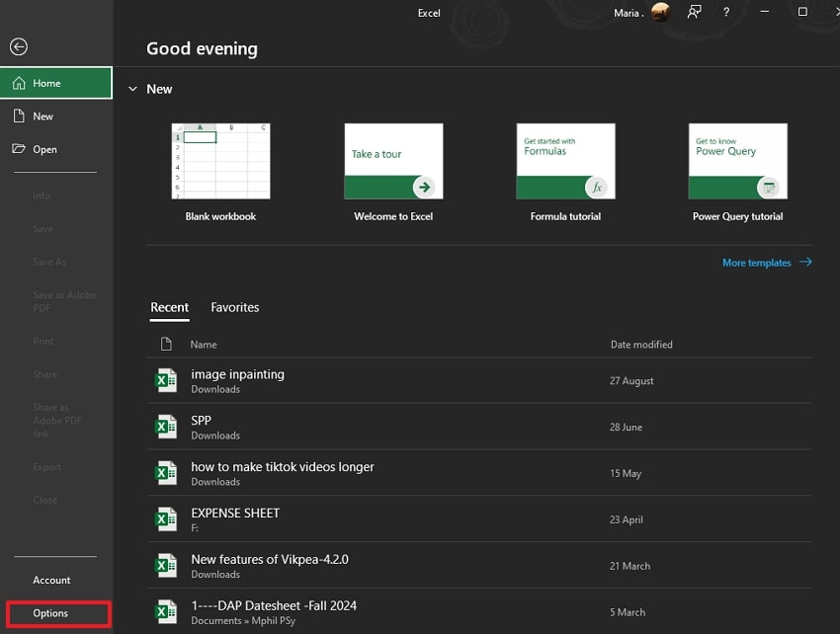Open the arrow on Welcome to Excel tour
Viewport: 840px width, 634px height.
pyautogui.click(x=424, y=185)
